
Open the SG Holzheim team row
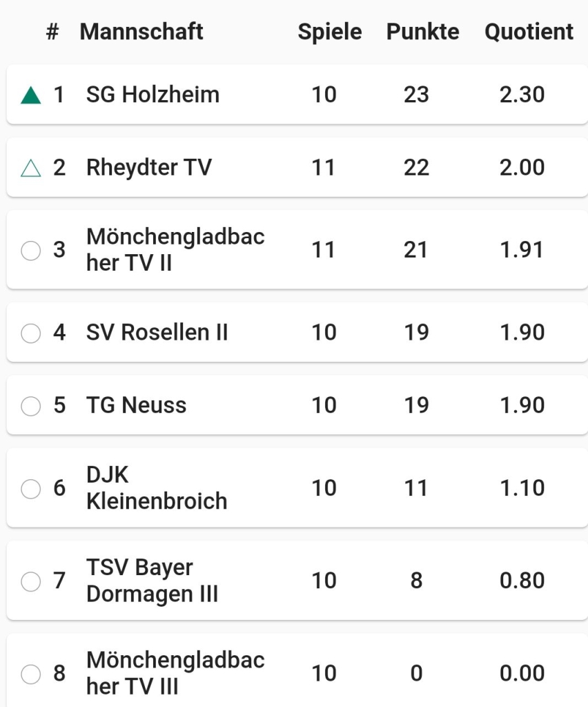(297, 94)
